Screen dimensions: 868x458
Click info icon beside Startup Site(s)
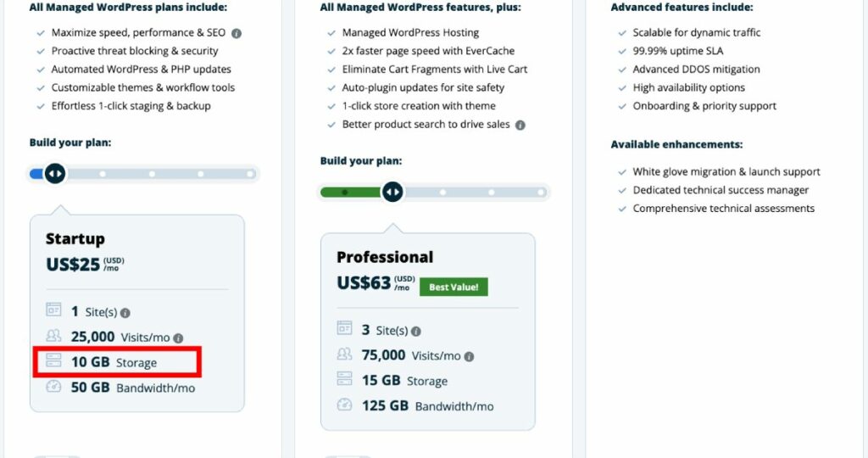pos(125,313)
